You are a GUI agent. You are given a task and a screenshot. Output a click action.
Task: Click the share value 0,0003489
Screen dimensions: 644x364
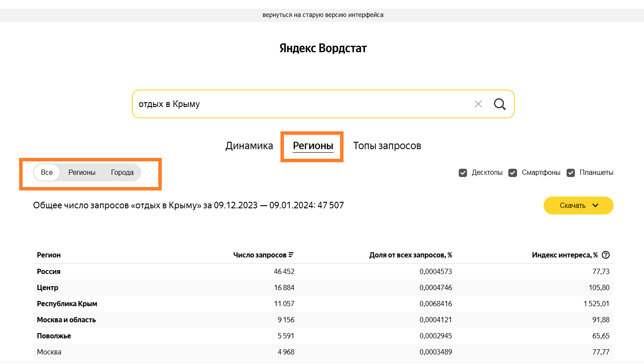tap(436, 352)
